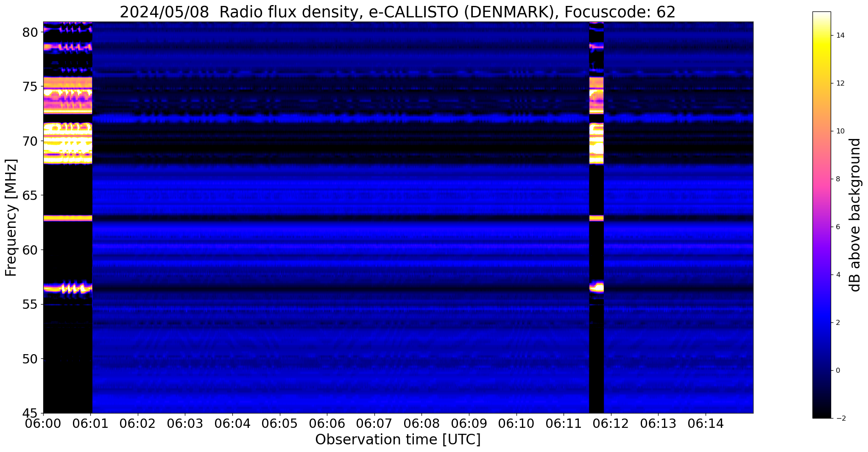Screen dimensions: 868x452
Task: Click the 06:02 time tick label
Action: tap(138, 424)
